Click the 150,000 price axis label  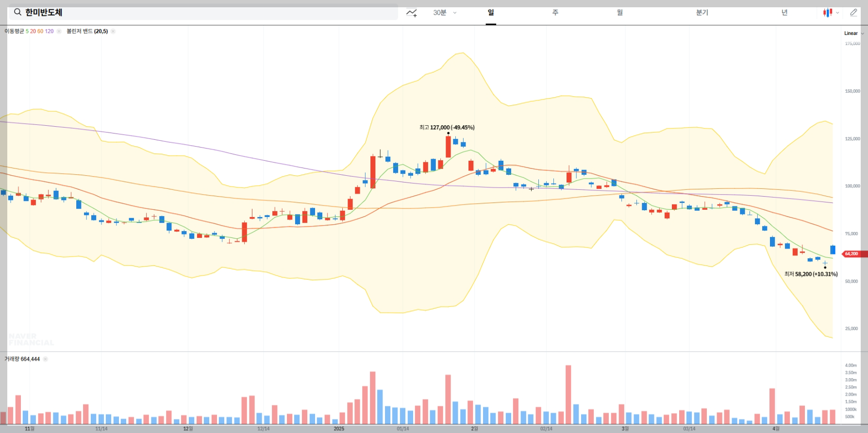coord(852,91)
